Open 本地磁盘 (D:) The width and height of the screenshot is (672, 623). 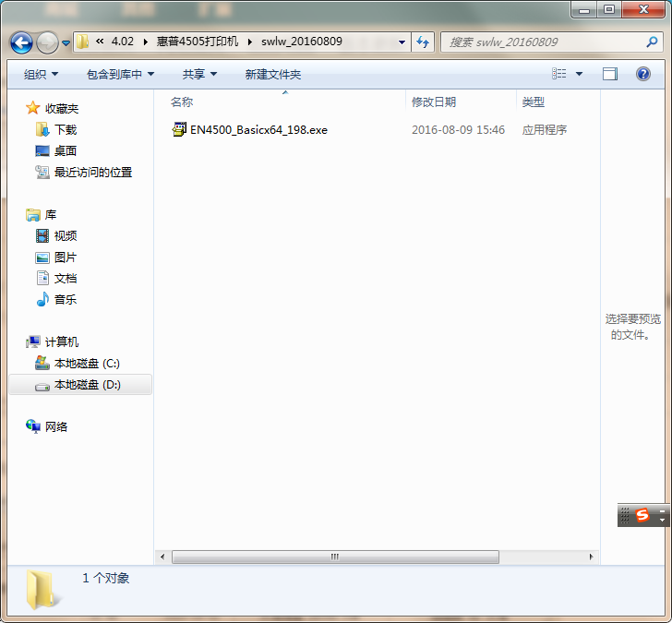pos(88,384)
